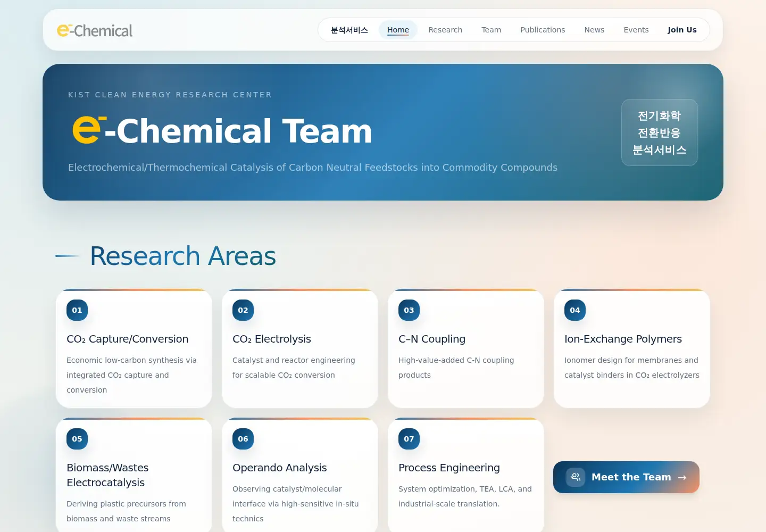
Task: Open the 분석서비스 menu item
Action: 349,30
